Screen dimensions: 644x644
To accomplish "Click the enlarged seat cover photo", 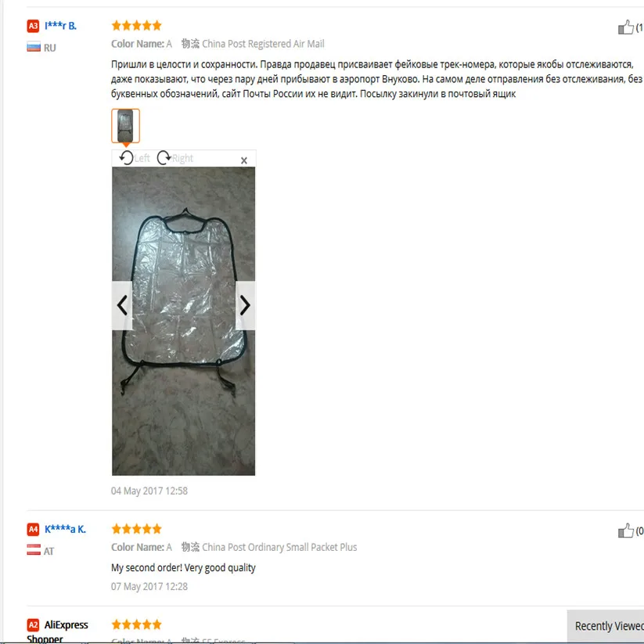I will click(183, 321).
